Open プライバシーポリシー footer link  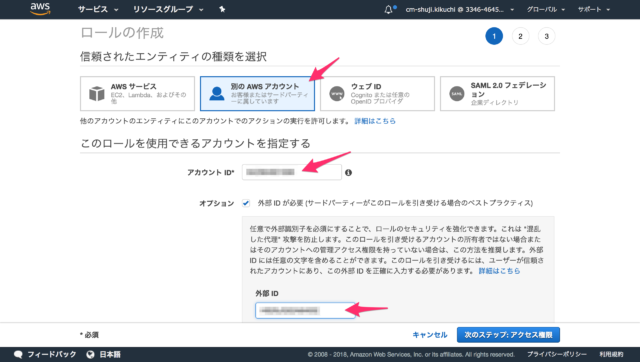[x=557, y=354]
